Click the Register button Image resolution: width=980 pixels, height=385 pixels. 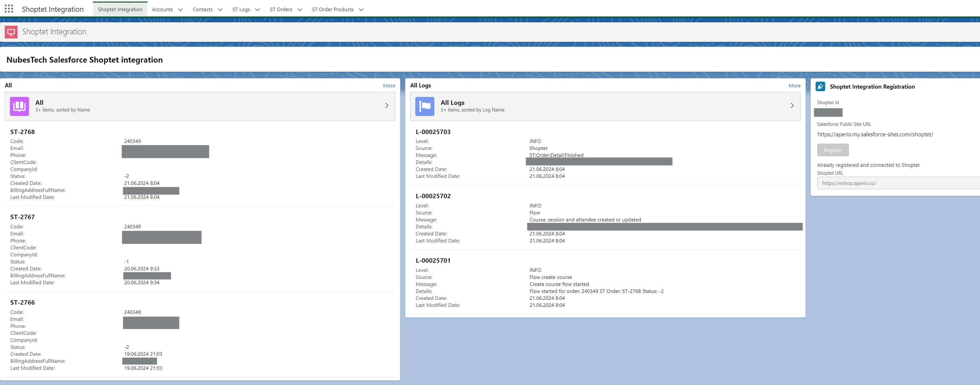coord(833,150)
